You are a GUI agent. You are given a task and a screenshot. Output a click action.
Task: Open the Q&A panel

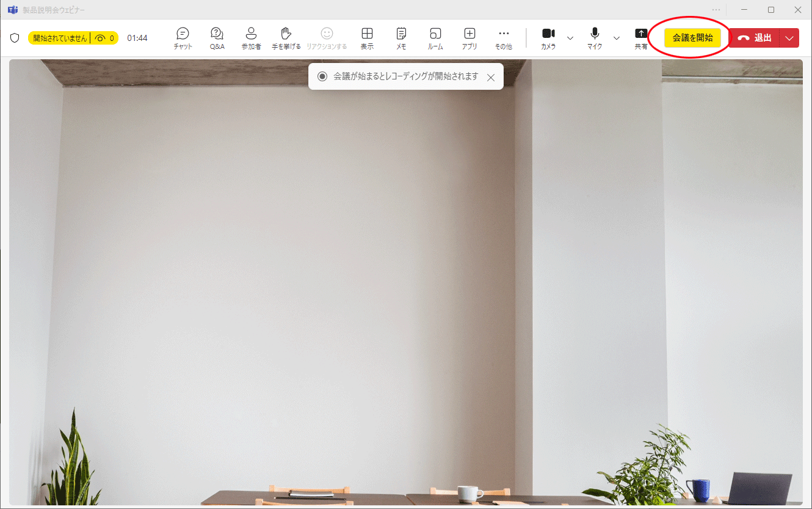(x=217, y=38)
